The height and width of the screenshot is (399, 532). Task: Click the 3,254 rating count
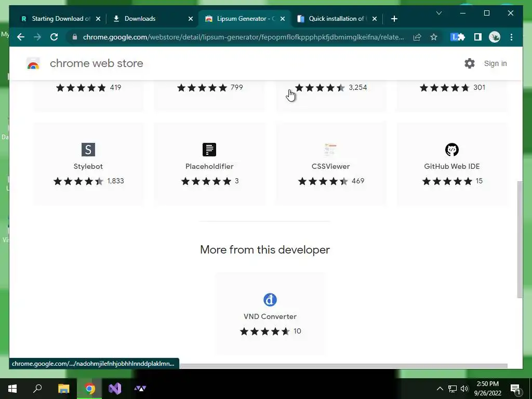click(358, 87)
